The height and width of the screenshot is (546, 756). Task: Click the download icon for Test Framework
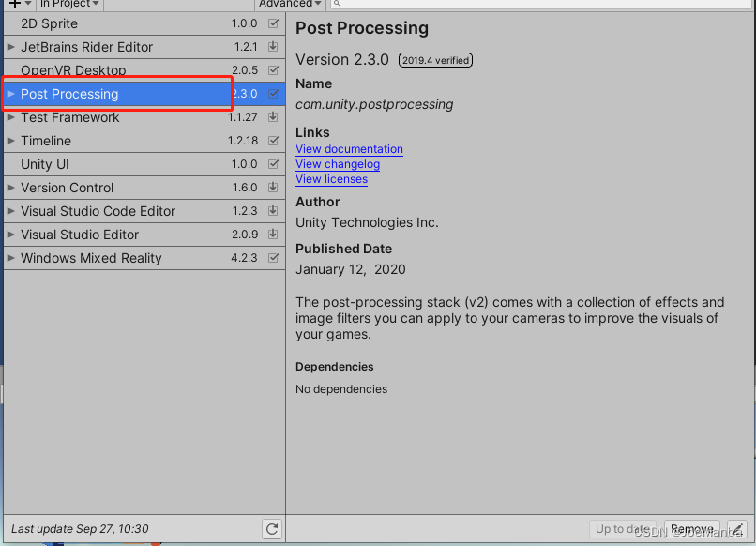[x=272, y=117]
